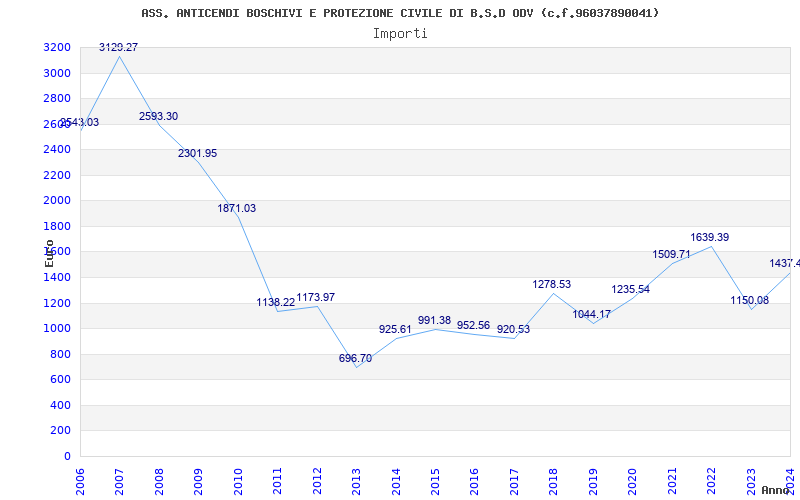The width and height of the screenshot is (800, 500).
Task: Click the 2020 year label on x-axis
Action: (x=633, y=482)
